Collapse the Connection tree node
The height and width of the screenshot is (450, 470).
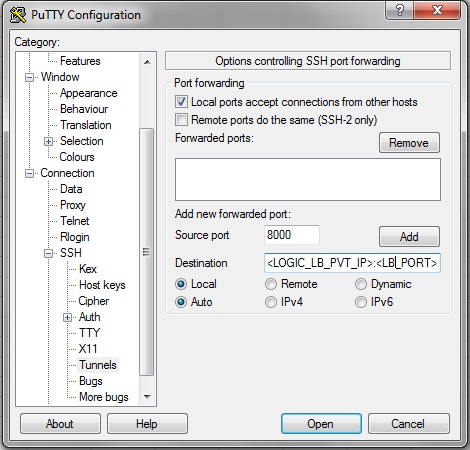[30, 173]
